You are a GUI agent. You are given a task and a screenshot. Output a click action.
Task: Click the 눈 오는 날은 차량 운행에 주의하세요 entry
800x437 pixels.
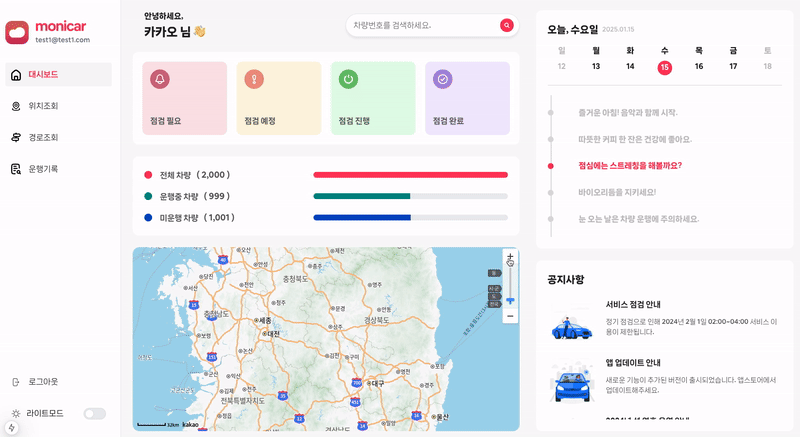click(x=639, y=219)
